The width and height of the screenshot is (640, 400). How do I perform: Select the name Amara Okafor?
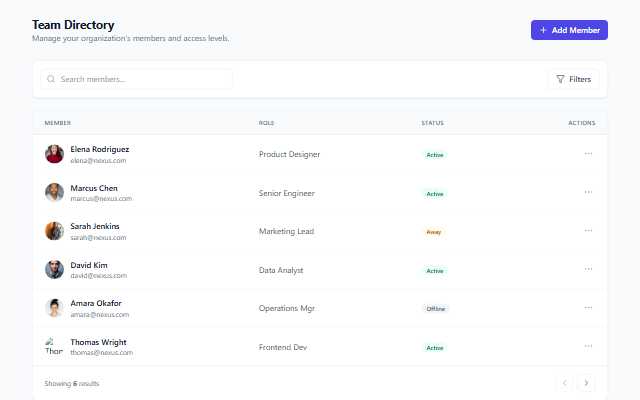tap(96, 303)
